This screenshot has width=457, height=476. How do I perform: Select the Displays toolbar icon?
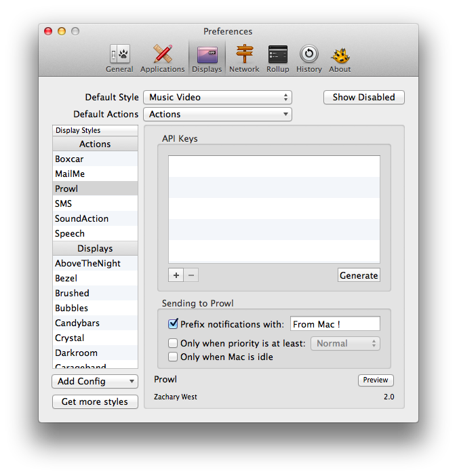[207, 58]
